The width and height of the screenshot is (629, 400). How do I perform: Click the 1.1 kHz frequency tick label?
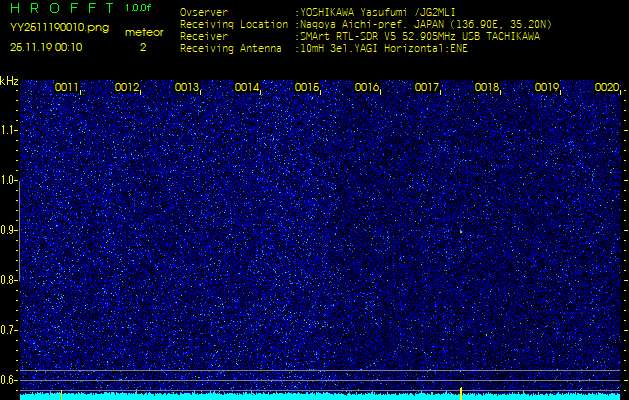click(10, 130)
